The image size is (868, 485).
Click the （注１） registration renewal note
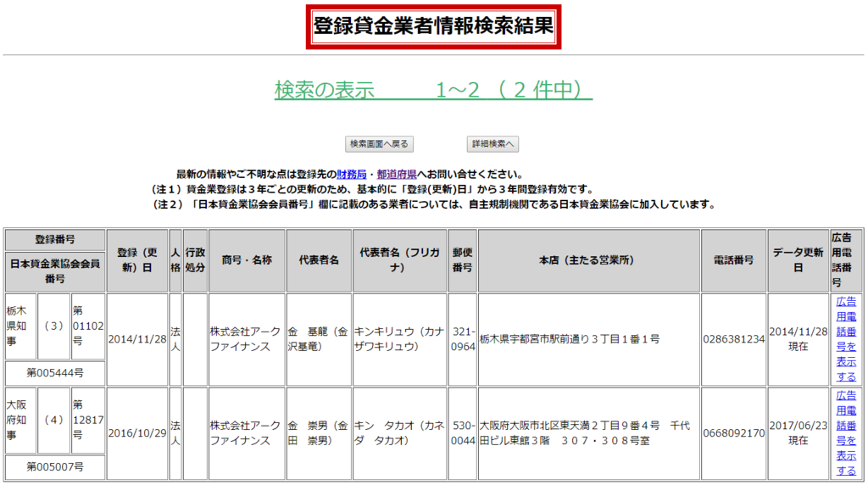(x=372, y=190)
